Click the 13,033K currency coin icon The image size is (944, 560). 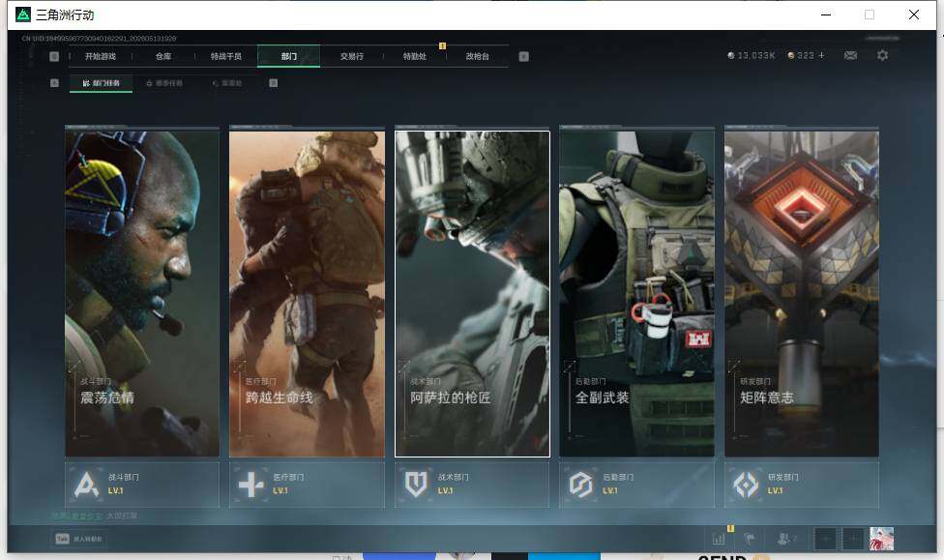point(731,55)
